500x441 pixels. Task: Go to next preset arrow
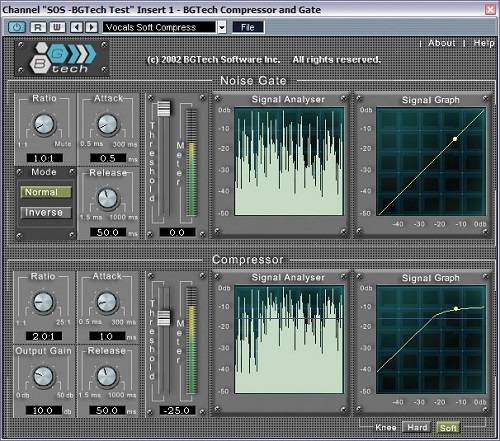click(x=91, y=27)
